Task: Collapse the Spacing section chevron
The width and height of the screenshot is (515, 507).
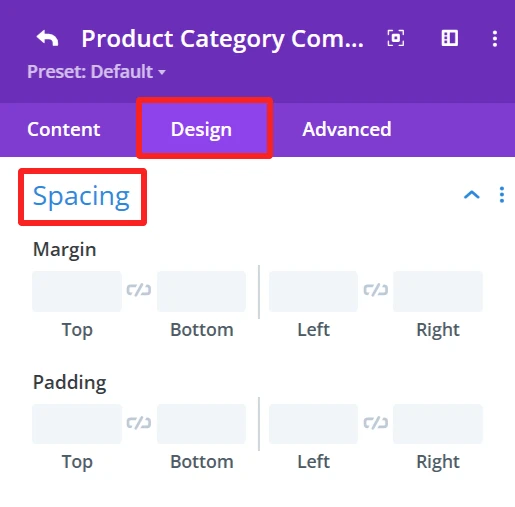Action: click(x=472, y=195)
